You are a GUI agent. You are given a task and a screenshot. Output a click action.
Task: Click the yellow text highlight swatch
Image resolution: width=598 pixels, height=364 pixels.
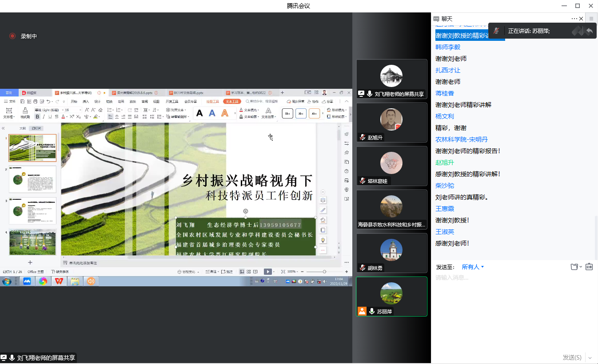click(x=95, y=117)
